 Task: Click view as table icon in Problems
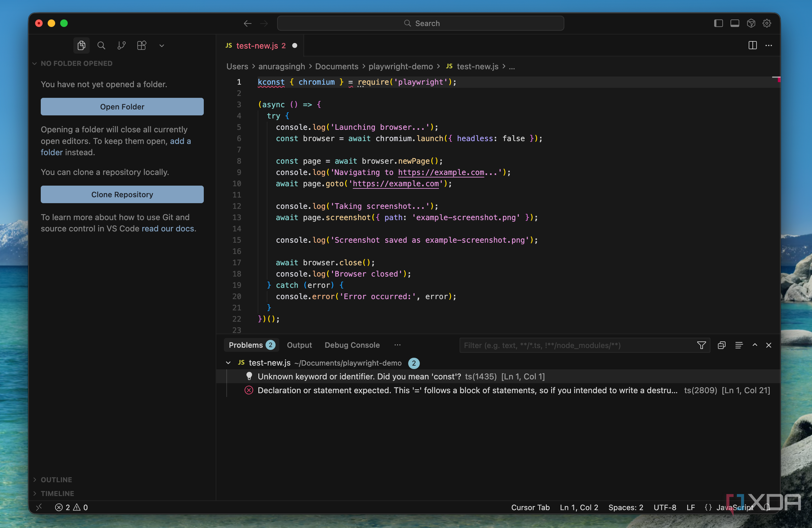[x=739, y=345]
